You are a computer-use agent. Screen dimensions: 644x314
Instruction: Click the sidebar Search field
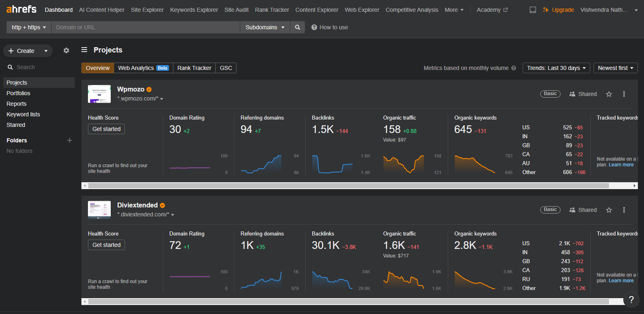(x=39, y=67)
